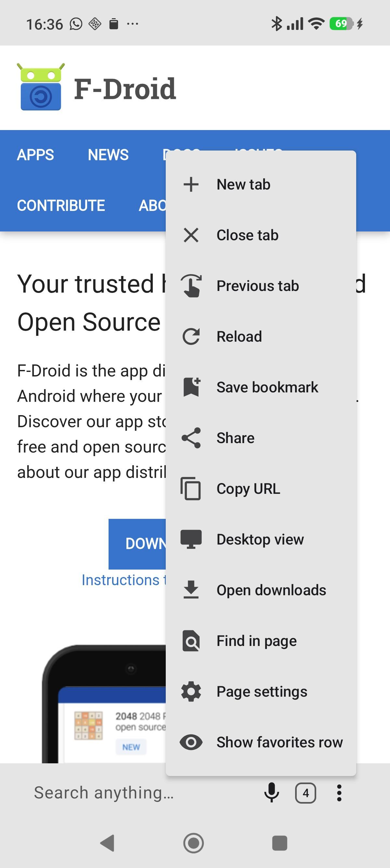Open the CONTRIBUTE navigation link
Viewport: 390px width, 868px height.
61,205
